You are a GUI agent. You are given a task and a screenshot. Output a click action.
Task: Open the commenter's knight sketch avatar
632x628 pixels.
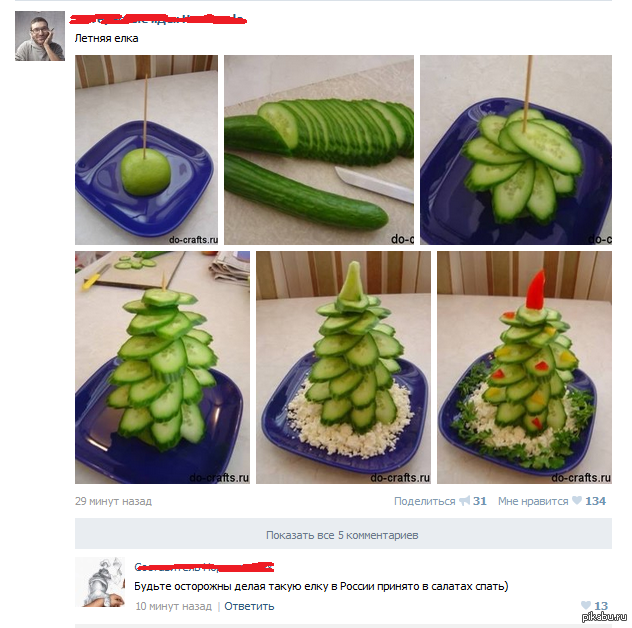coord(100,582)
